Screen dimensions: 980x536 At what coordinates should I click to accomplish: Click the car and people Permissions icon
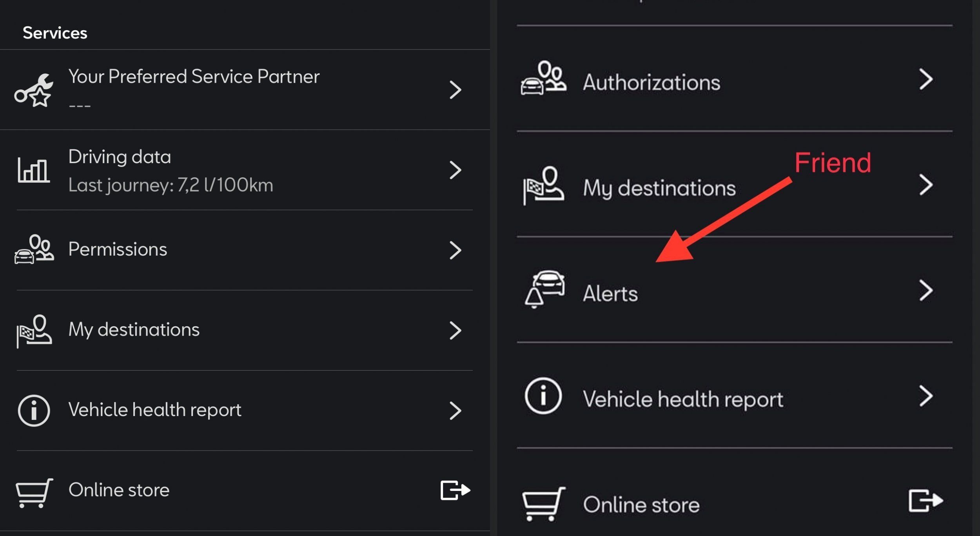point(34,250)
